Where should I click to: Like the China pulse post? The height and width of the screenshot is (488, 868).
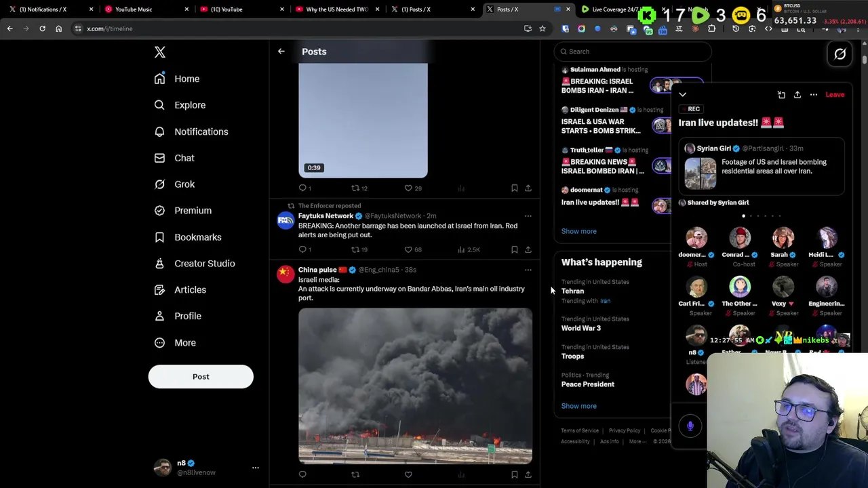pyautogui.click(x=408, y=474)
